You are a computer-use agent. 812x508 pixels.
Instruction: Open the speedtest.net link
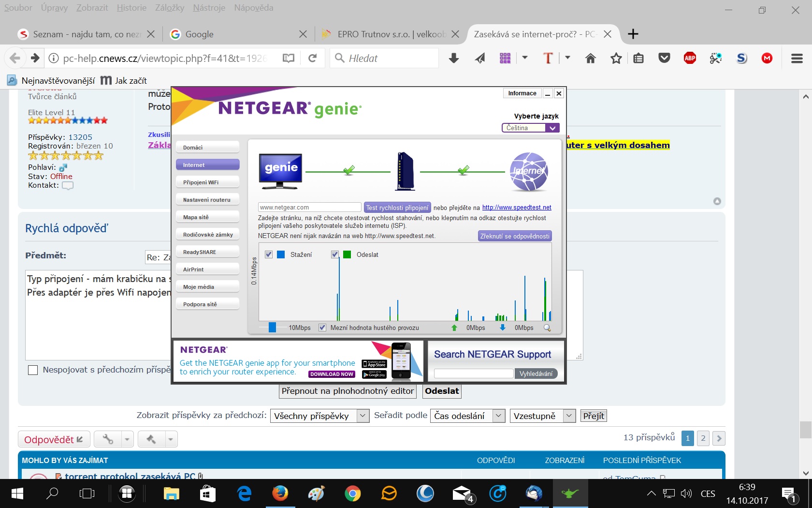[x=517, y=208]
